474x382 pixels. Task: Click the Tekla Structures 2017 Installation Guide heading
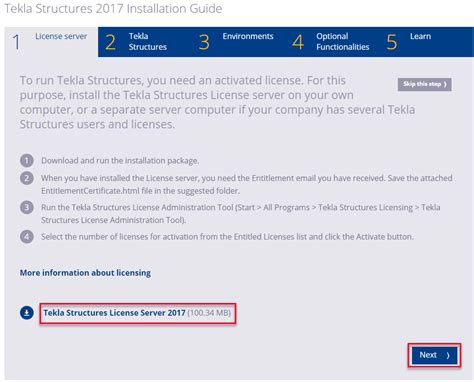(x=113, y=9)
